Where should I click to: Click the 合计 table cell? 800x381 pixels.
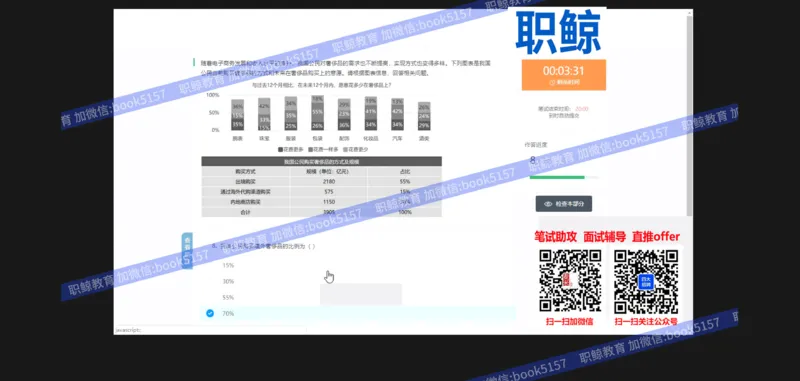coord(245,212)
